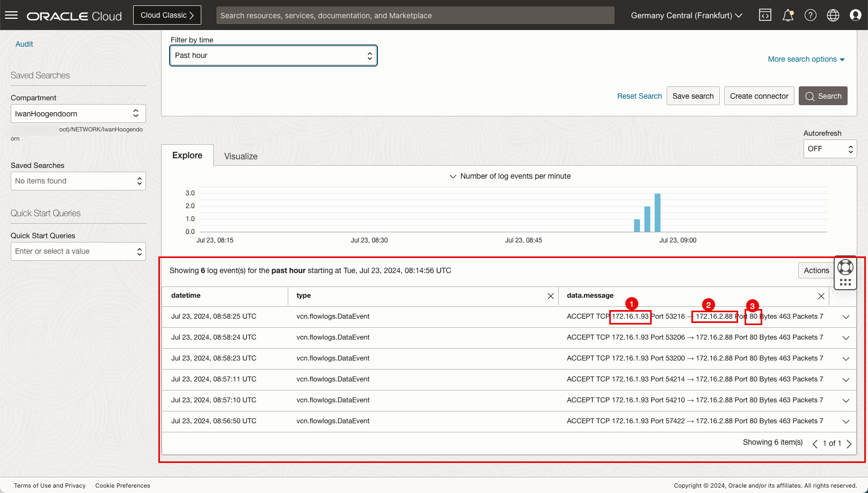Expand the 08:58:25 UTC log row
Screen dimensions: 868x493
click(845, 317)
